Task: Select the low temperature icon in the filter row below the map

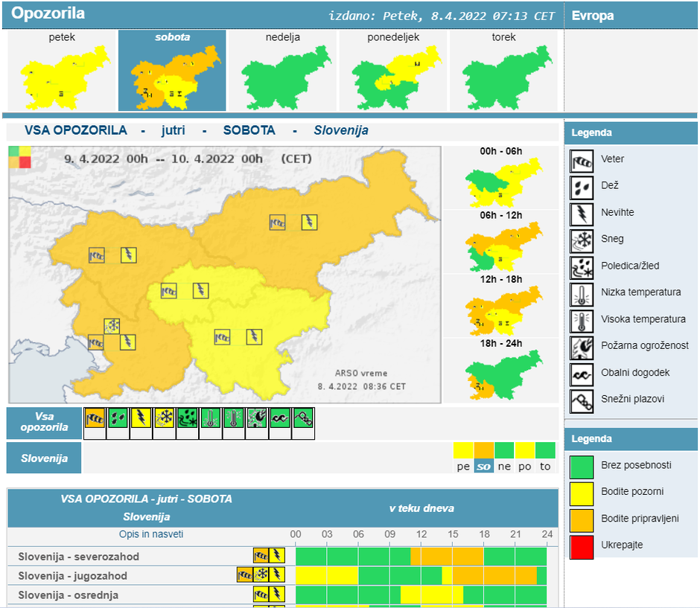Action: coord(211,419)
